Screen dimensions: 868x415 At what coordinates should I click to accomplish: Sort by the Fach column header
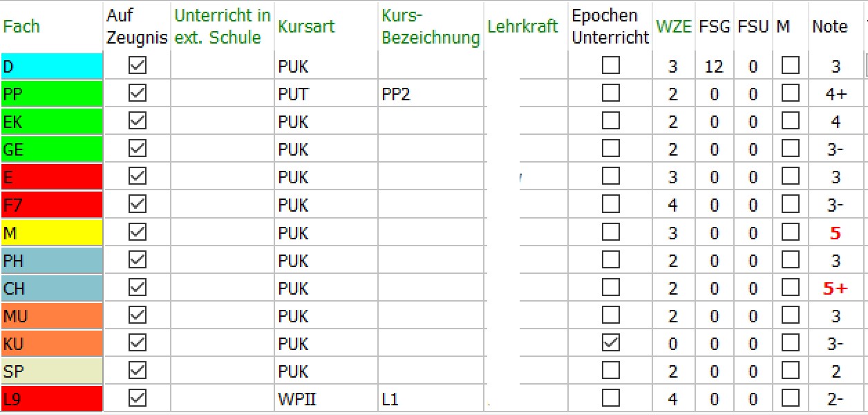(21, 27)
